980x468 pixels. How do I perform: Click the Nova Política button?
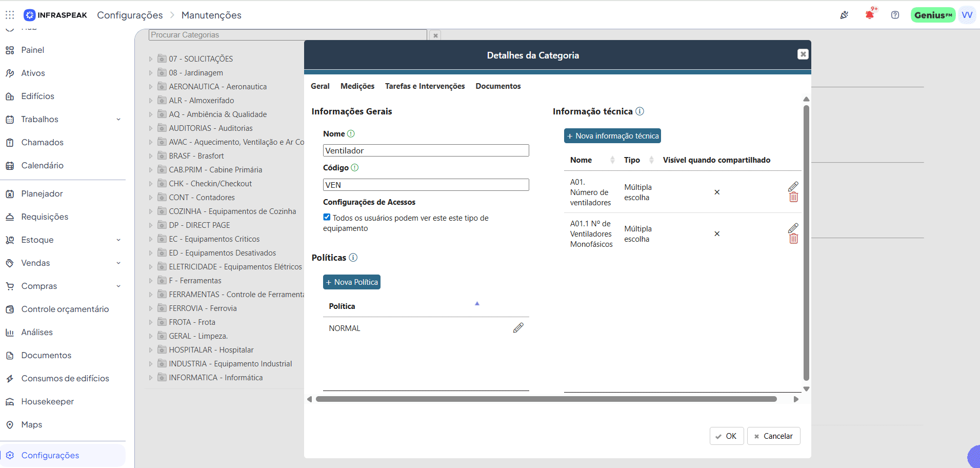tap(352, 282)
